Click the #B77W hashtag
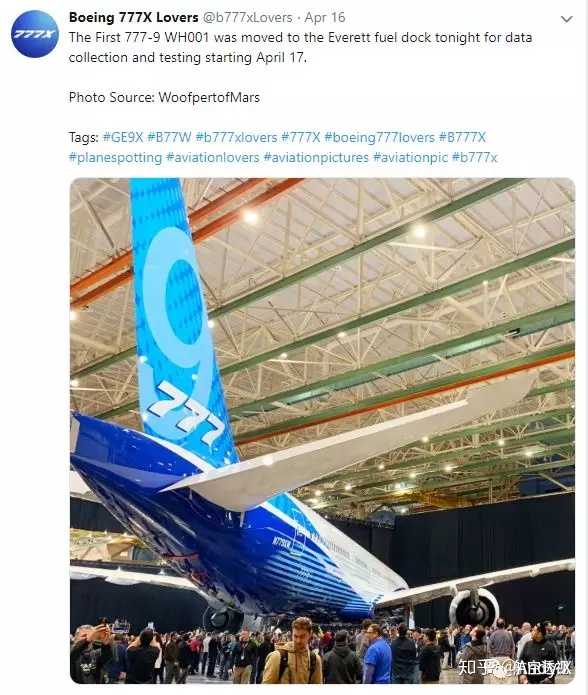Screen dimensions: 588x695 pos(169,137)
